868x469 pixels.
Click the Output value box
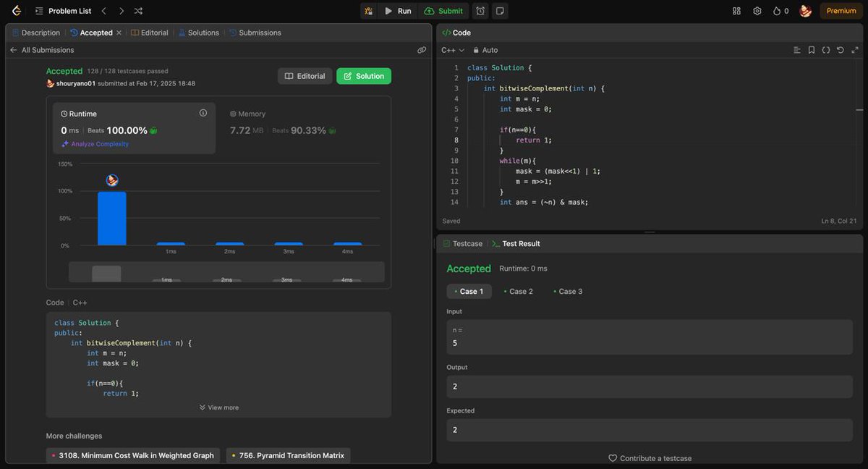tap(650, 386)
